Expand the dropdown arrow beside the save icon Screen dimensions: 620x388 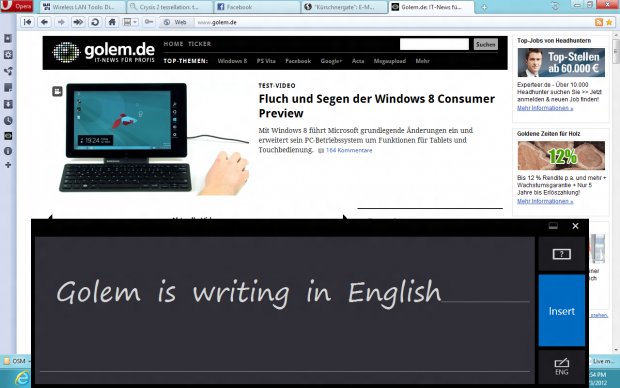[135, 22]
